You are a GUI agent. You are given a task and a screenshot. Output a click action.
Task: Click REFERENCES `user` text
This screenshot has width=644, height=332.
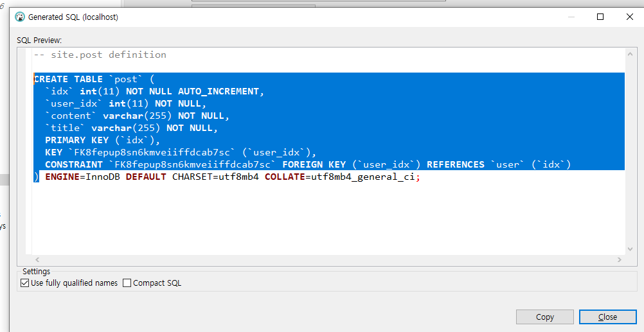(476, 164)
